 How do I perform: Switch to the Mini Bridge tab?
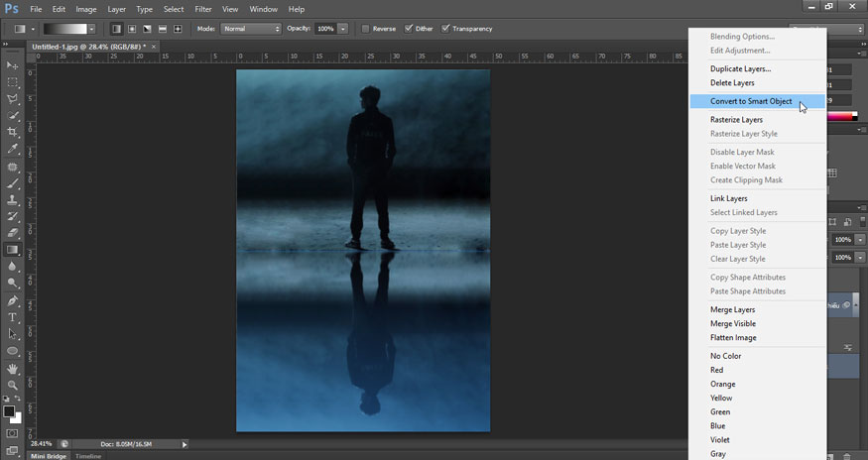pyautogui.click(x=49, y=456)
